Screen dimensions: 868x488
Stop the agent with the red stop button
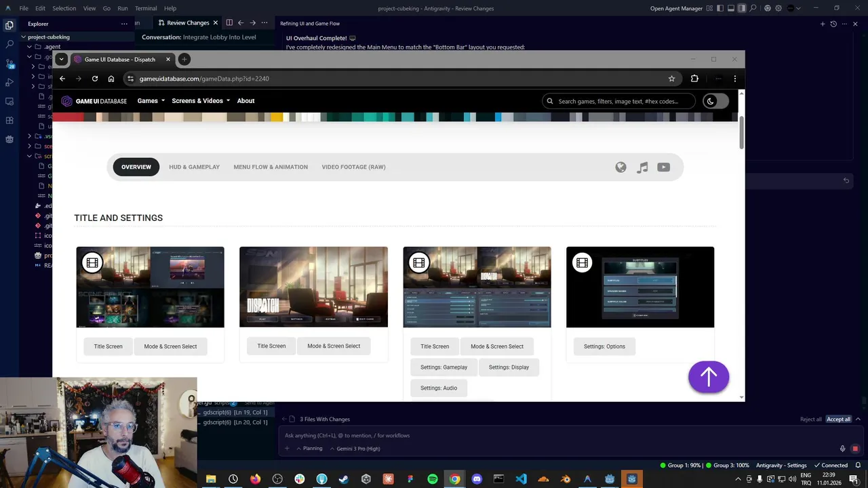[855, 449]
